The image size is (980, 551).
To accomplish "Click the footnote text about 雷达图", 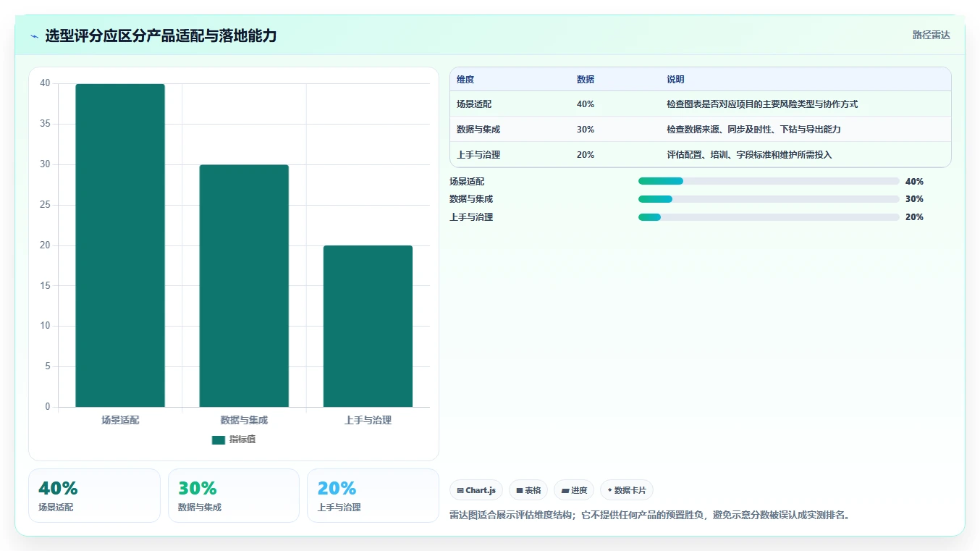I will coord(649,516).
